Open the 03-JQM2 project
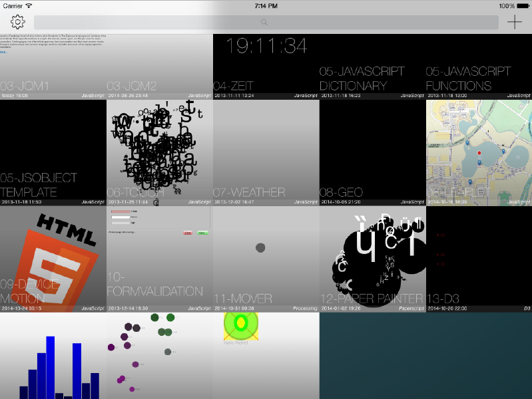The height and width of the screenshot is (399, 532). (x=159, y=66)
